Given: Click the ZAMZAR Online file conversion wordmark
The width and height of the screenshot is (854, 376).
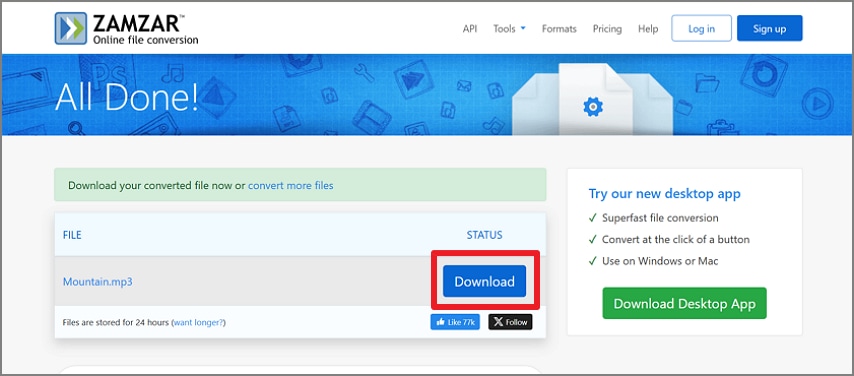Looking at the screenshot, I should point(145,29).
